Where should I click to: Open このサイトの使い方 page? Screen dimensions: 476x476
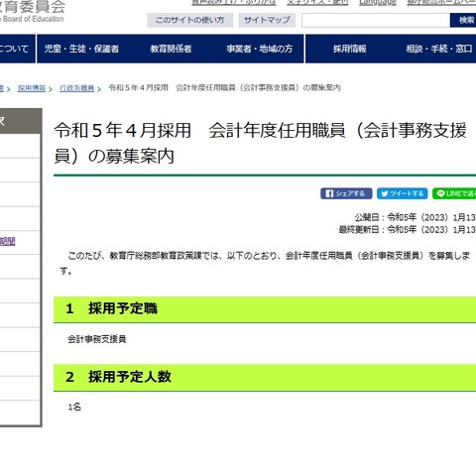pos(190,20)
